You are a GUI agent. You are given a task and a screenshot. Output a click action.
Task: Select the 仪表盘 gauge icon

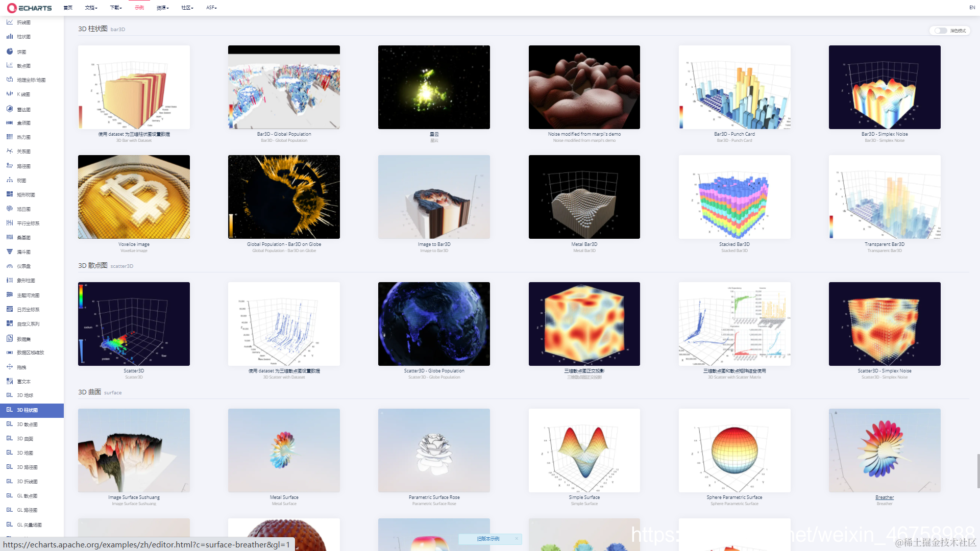(x=10, y=266)
